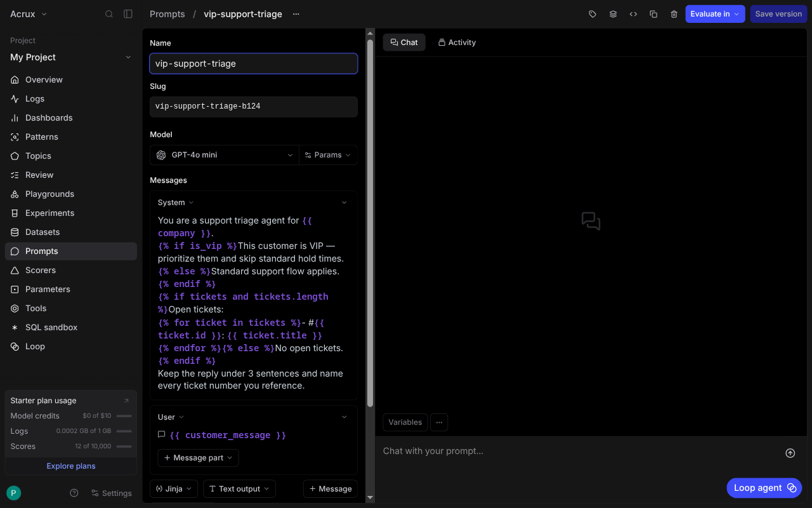Open Tools page
Screen dimensions: 812x508
click(71, 309)
